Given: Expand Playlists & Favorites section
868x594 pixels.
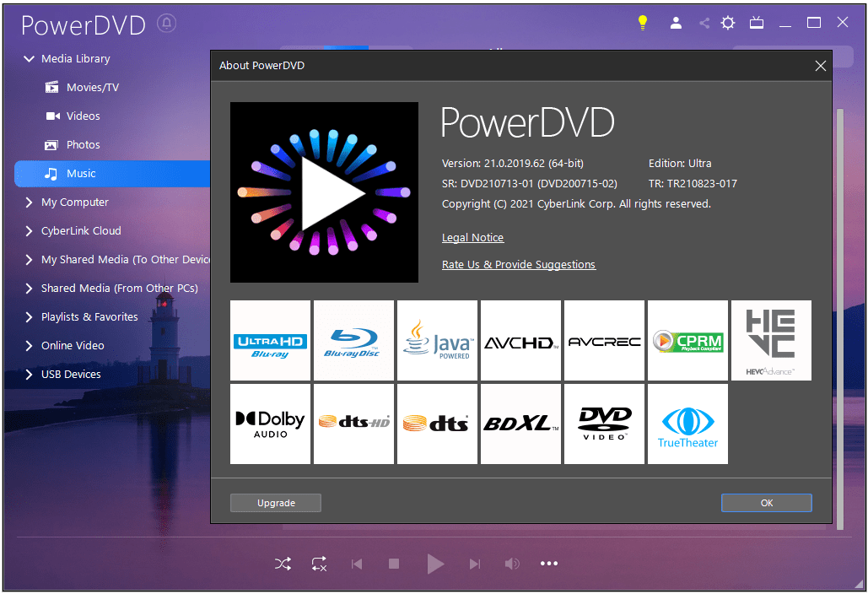Looking at the screenshot, I should (28, 317).
